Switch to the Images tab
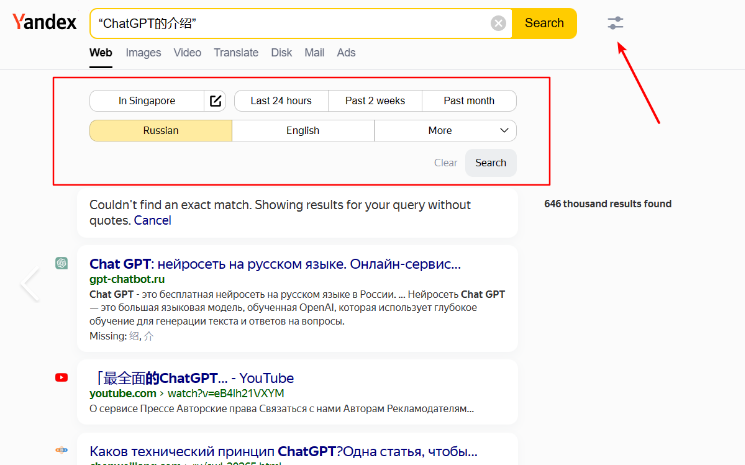Screen dimensions: 745x465 coord(143,53)
